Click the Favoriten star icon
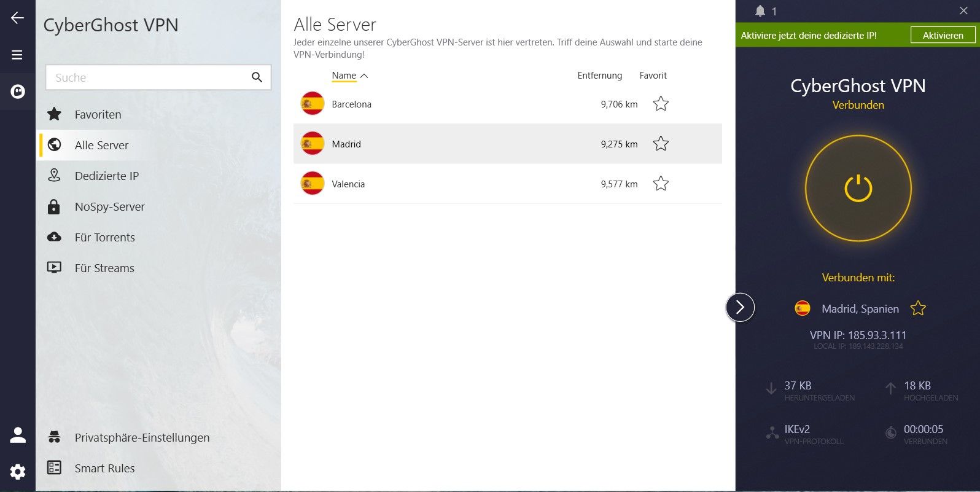The height and width of the screenshot is (492, 980). 54,114
